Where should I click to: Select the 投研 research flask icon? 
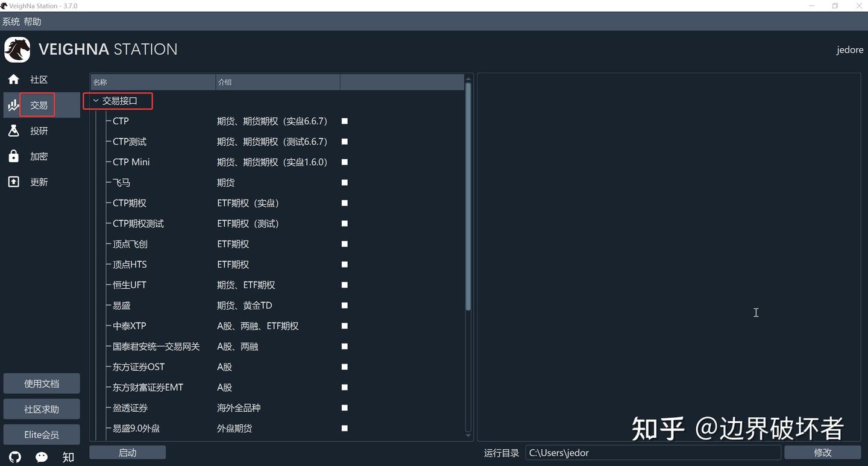coord(13,130)
